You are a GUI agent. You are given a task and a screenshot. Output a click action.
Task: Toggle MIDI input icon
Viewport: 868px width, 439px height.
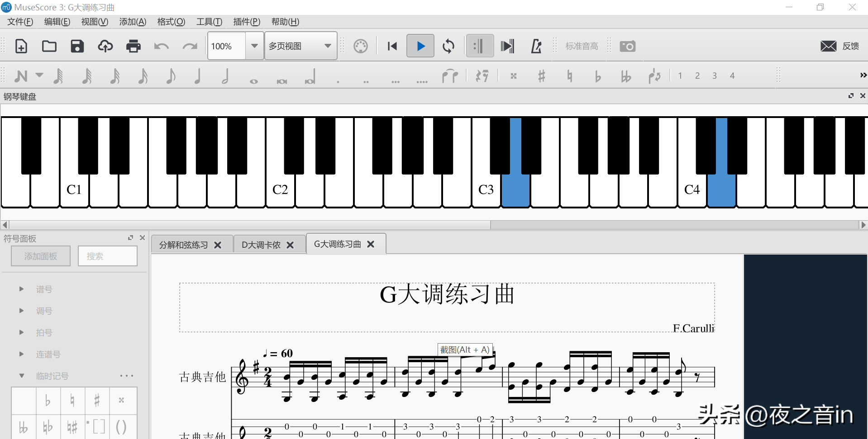click(x=361, y=46)
